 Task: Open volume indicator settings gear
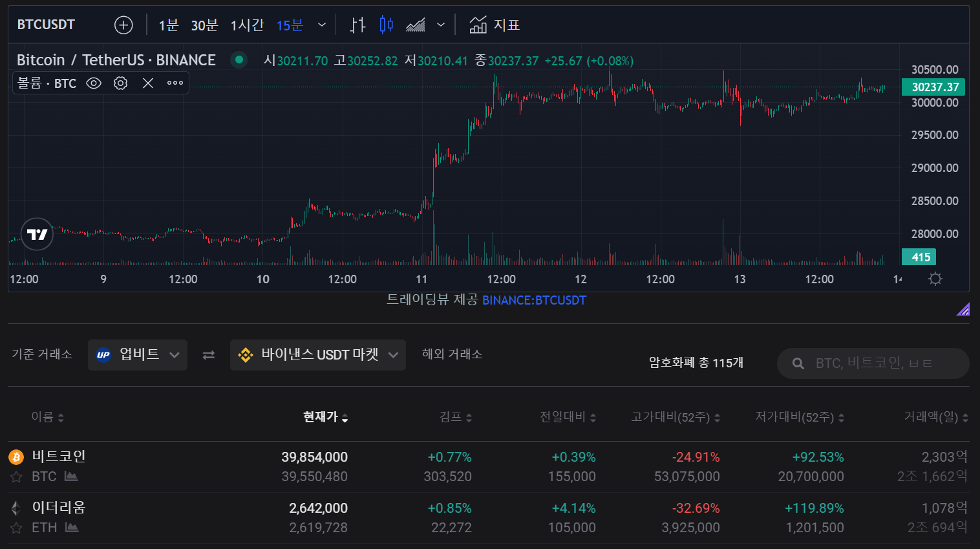(x=120, y=83)
